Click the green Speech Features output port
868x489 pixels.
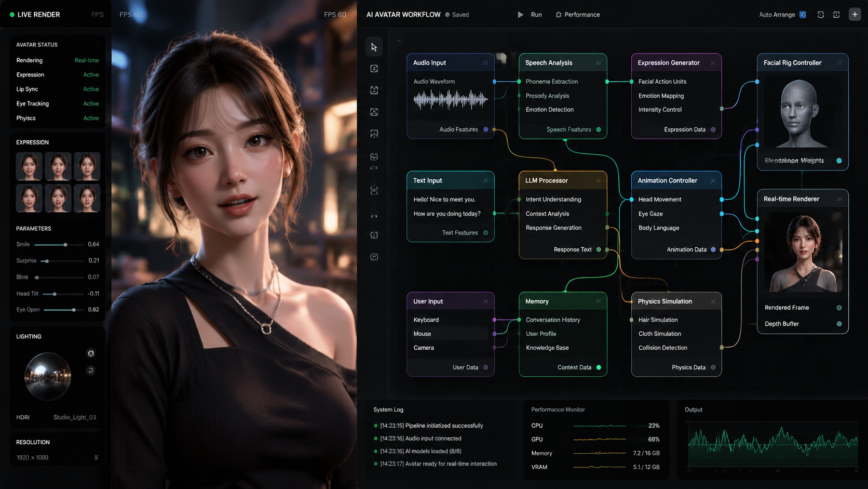[599, 129]
